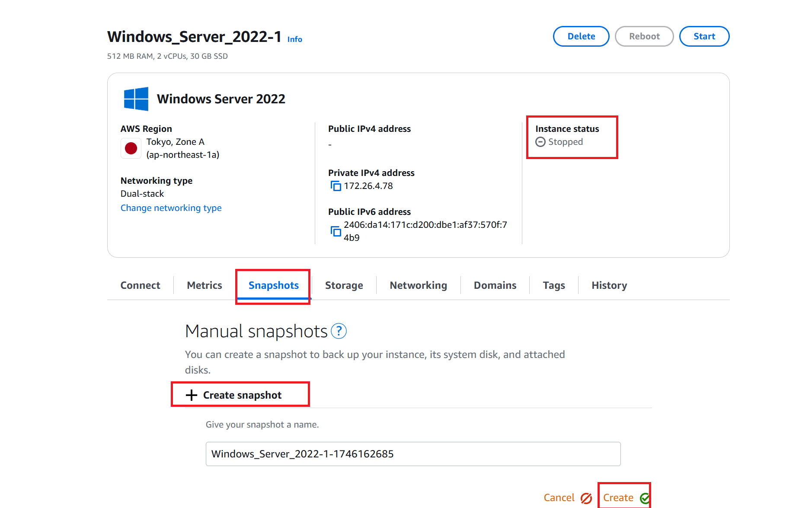The image size is (812, 508).
Task: Copy the private IPv4 address 172.26.4.78
Action: 336,186
